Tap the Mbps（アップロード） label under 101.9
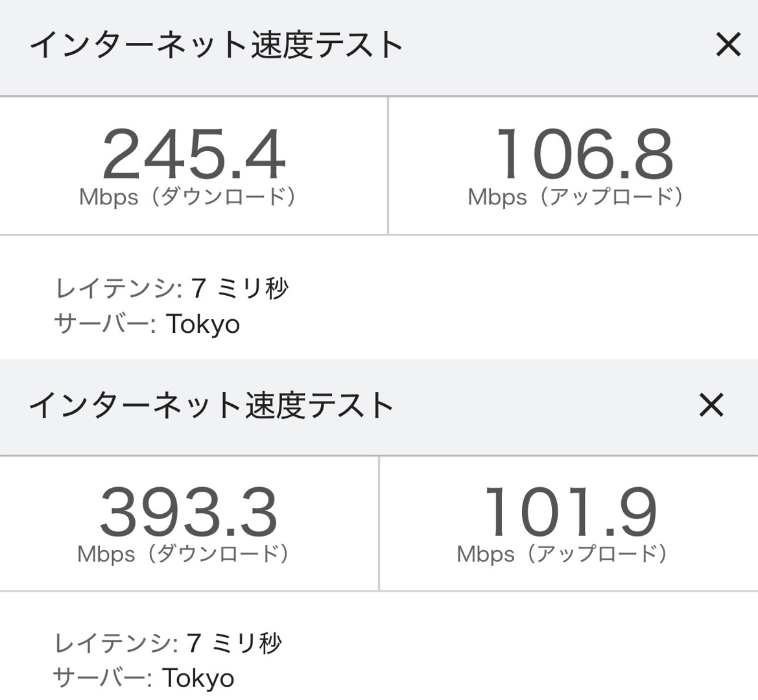The image size is (758, 700). tap(563, 554)
